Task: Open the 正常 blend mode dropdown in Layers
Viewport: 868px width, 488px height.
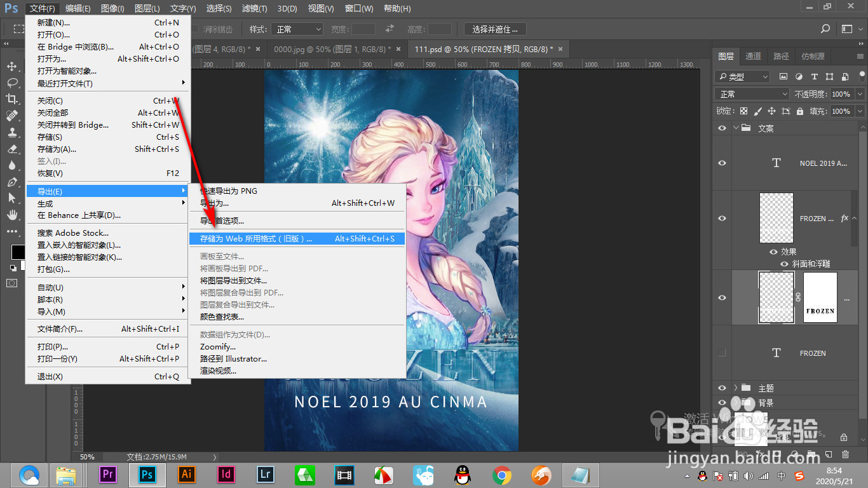Action: coord(753,94)
